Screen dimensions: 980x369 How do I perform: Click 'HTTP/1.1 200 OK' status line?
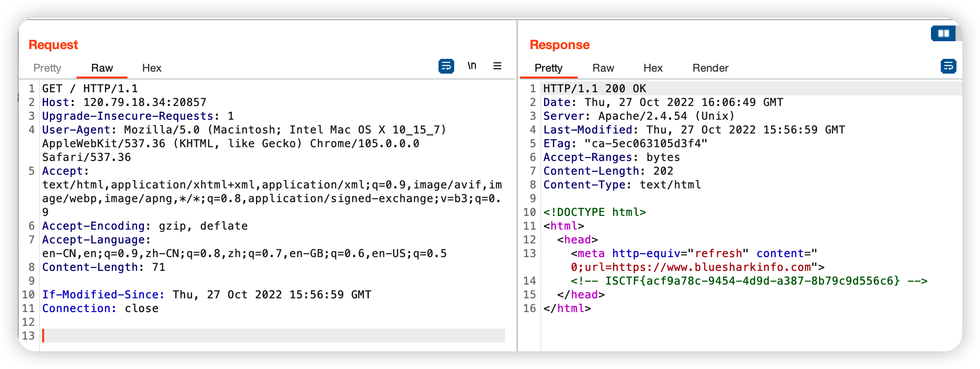594,88
